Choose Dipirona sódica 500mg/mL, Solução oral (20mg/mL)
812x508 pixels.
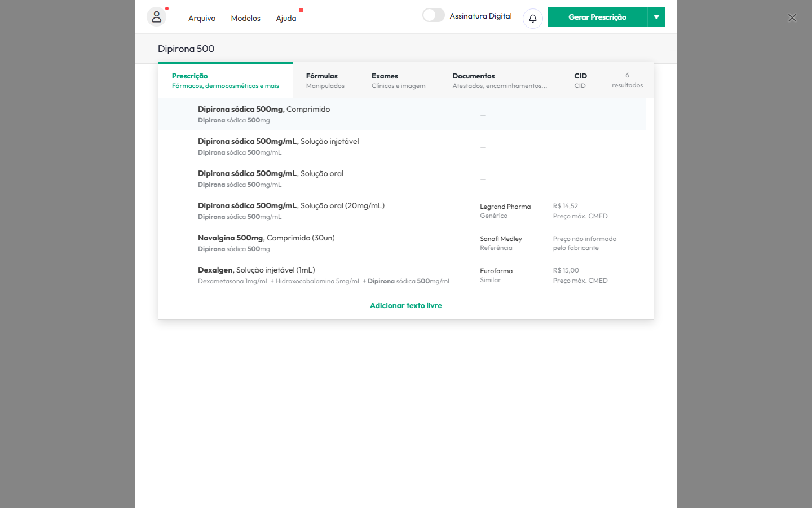402,211
